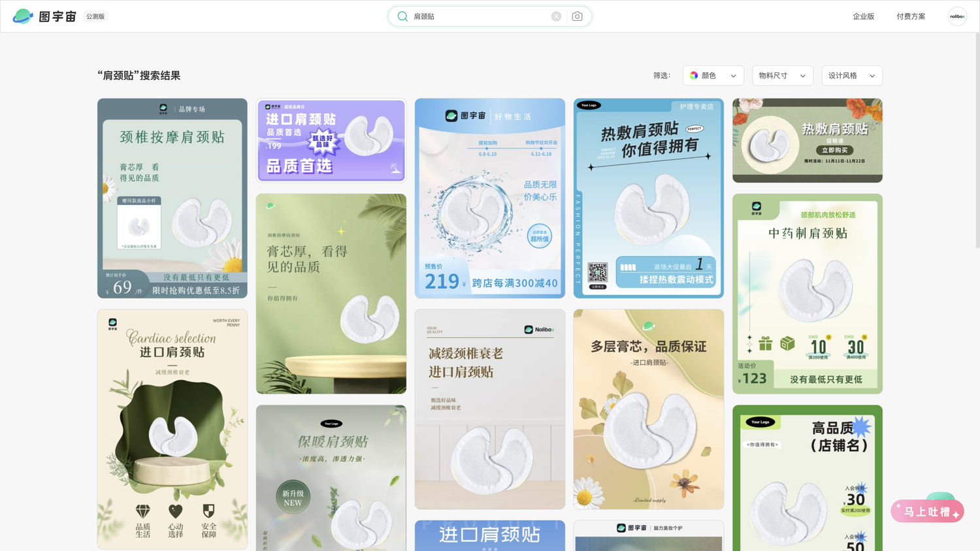Clear the search text with X icon
The height and width of the screenshot is (551, 980).
coord(556,16)
